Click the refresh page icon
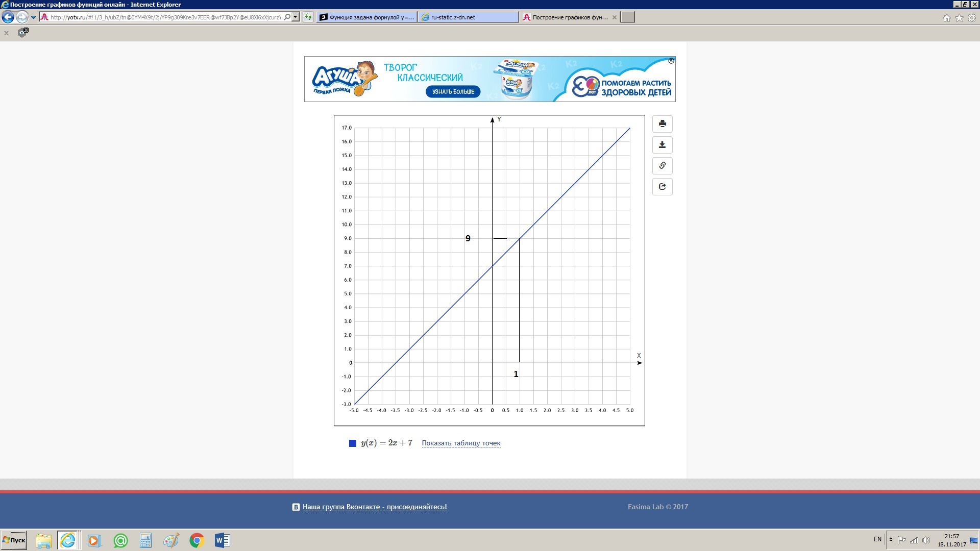This screenshot has width=980, height=551. [x=308, y=17]
